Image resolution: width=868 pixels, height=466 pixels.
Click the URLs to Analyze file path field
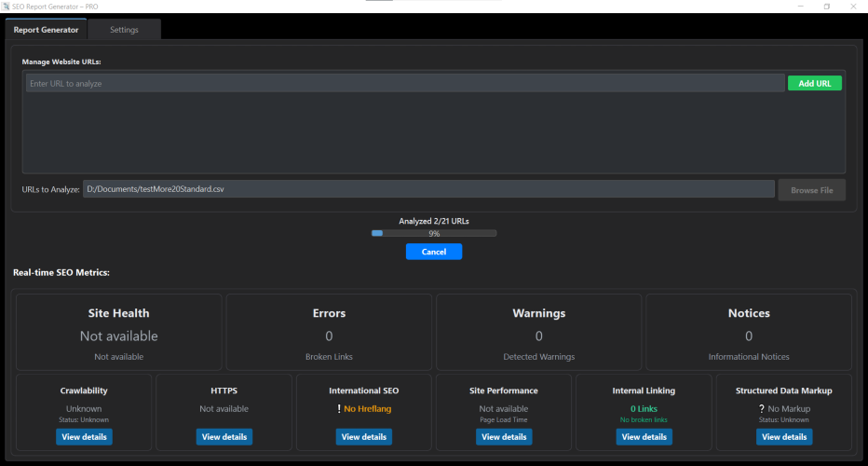[x=428, y=189]
